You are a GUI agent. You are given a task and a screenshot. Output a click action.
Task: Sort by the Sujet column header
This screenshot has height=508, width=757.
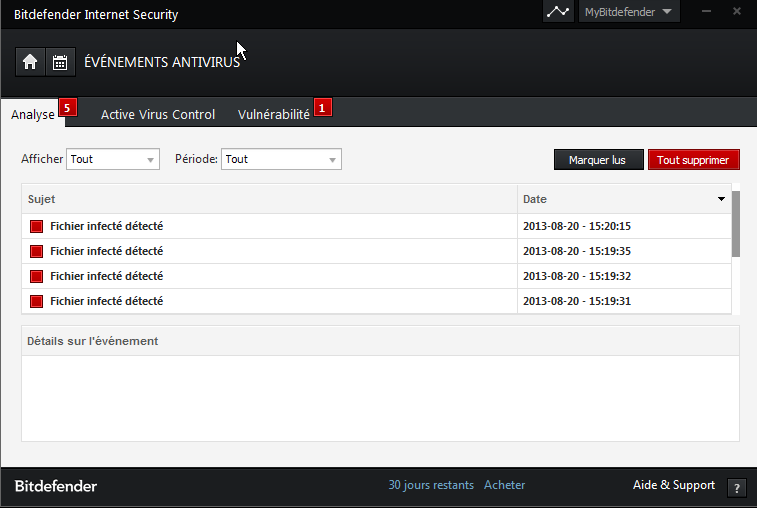pyautogui.click(x=269, y=199)
